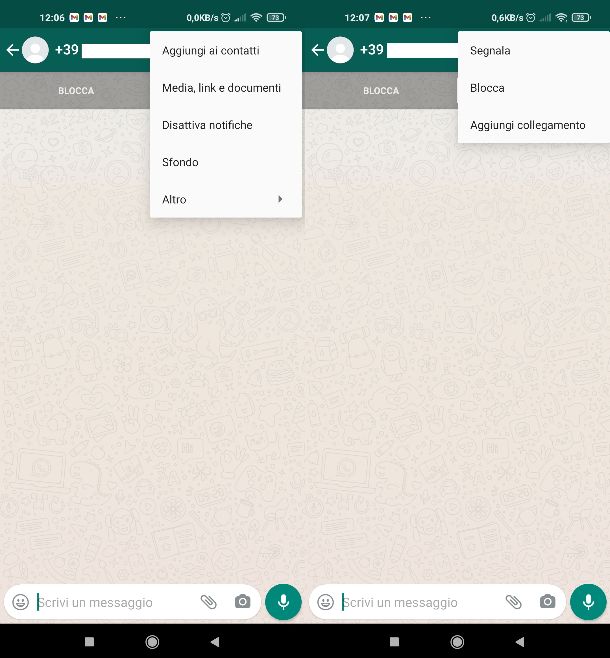
Task: Tap battery indicator in left status bar
Action: pos(276,18)
